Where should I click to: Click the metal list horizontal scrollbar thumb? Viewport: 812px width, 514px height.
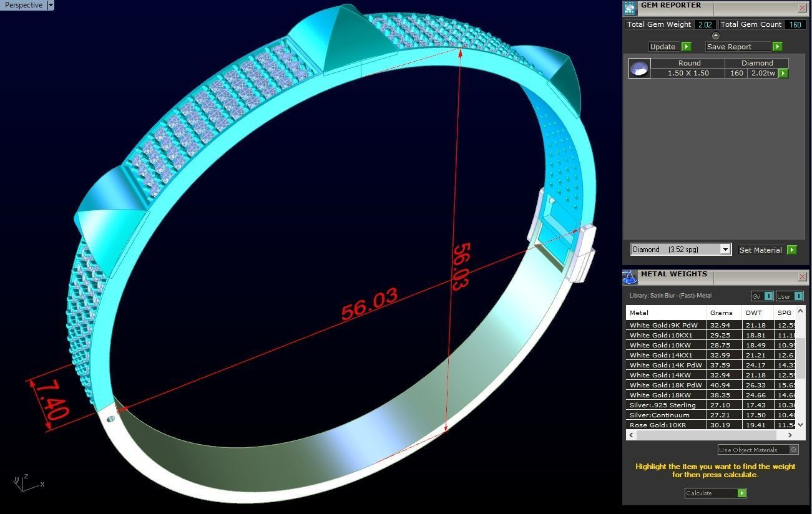[706, 435]
